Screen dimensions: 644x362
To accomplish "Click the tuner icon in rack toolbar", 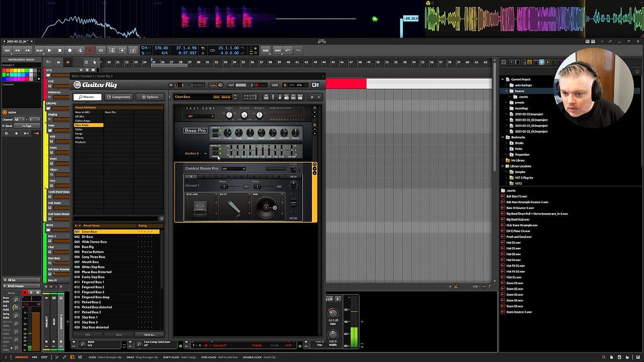I will click(273, 97).
